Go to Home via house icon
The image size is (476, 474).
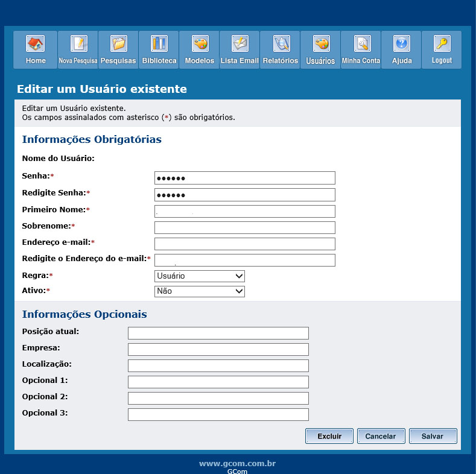(x=35, y=43)
